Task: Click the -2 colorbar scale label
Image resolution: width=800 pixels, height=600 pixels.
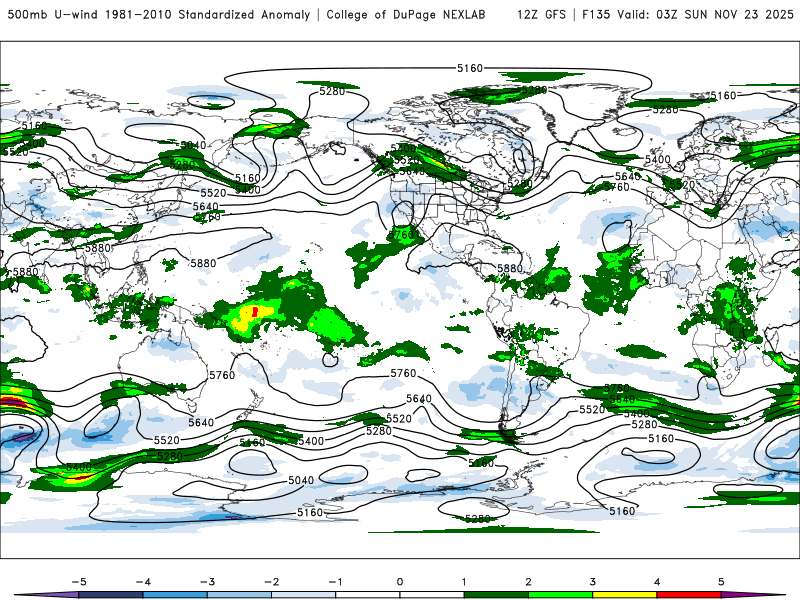Action: 271,582
